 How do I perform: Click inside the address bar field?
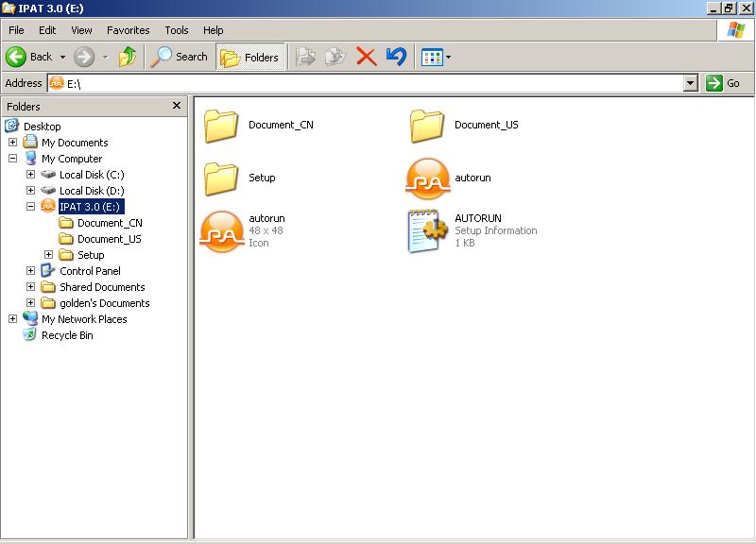click(378, 83)
